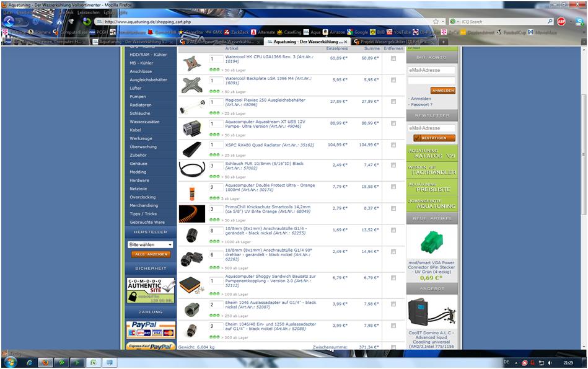Screen dimensions: 588x369
Task: Open a new tab with plus button
Action: click(x=442, y=42)
